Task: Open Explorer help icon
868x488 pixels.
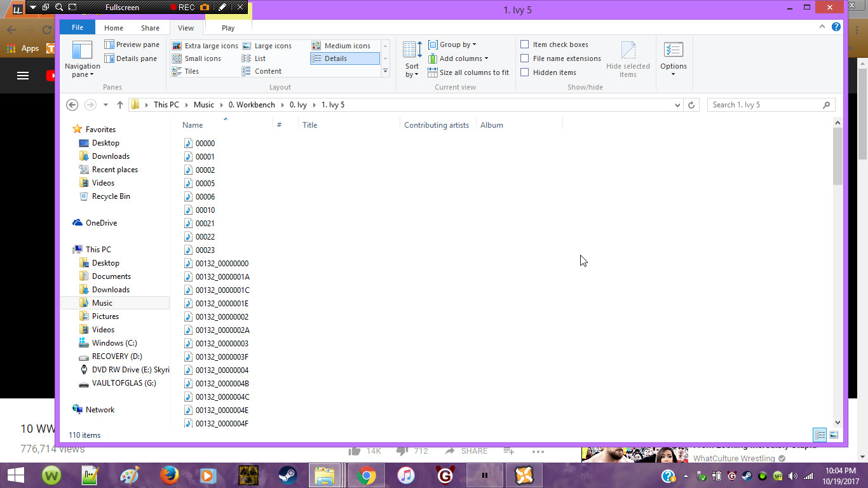Action: [836, 27]
